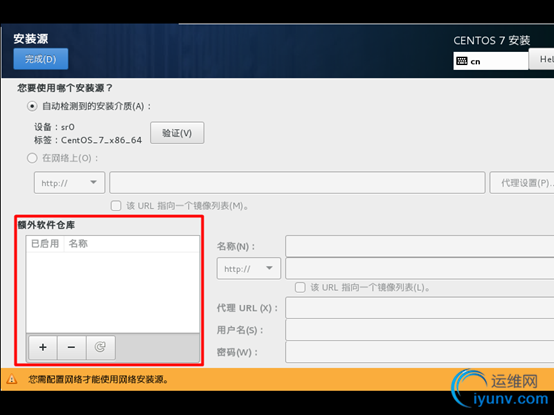This screenshot has height=415, width=554.
Task: Select the 'On the network' radio option
Action: point(32,158)
